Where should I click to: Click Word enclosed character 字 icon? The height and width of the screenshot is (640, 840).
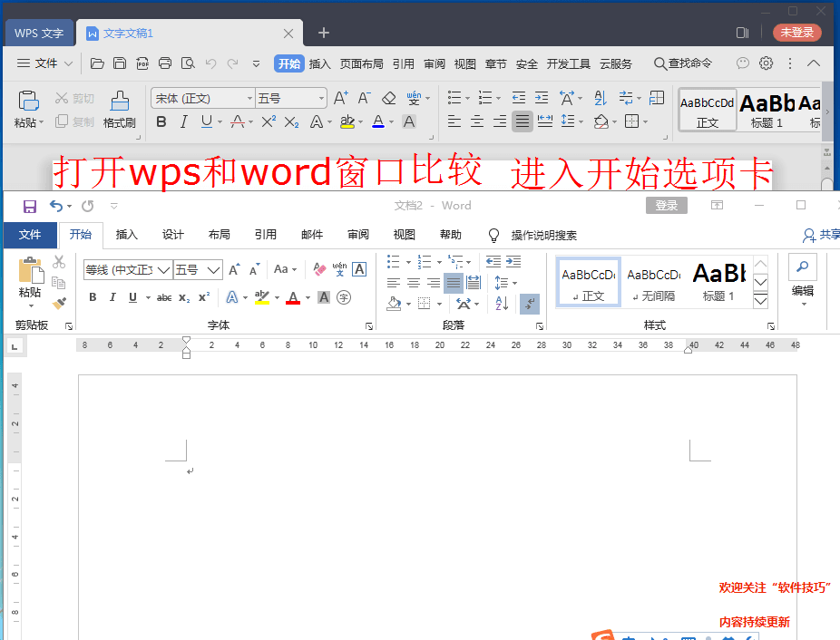pos(344,297)
